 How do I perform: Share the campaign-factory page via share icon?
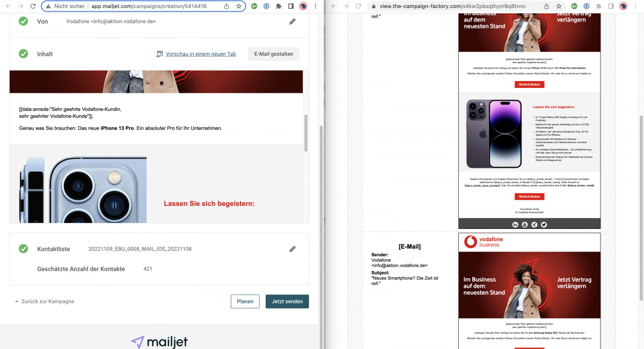point(546,6)
